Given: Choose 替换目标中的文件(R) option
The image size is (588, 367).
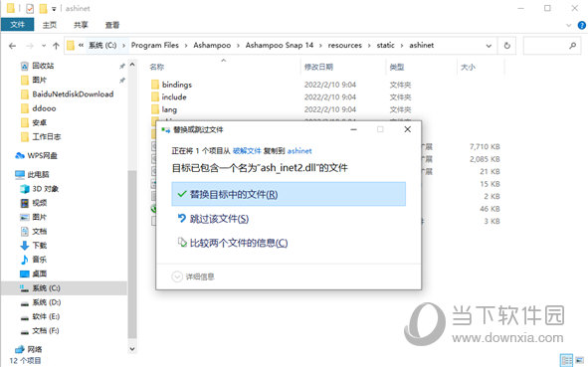Looking at the screenshot, I should coord(289,194).
